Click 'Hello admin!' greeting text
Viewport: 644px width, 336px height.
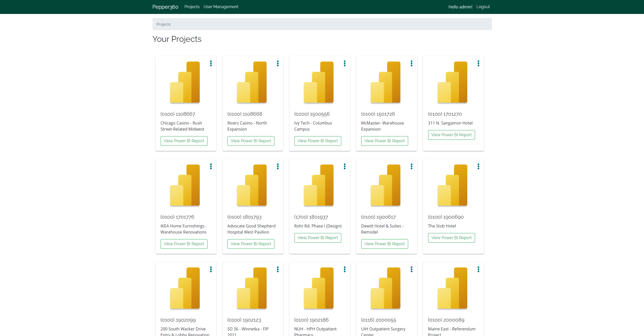point(460,7)
